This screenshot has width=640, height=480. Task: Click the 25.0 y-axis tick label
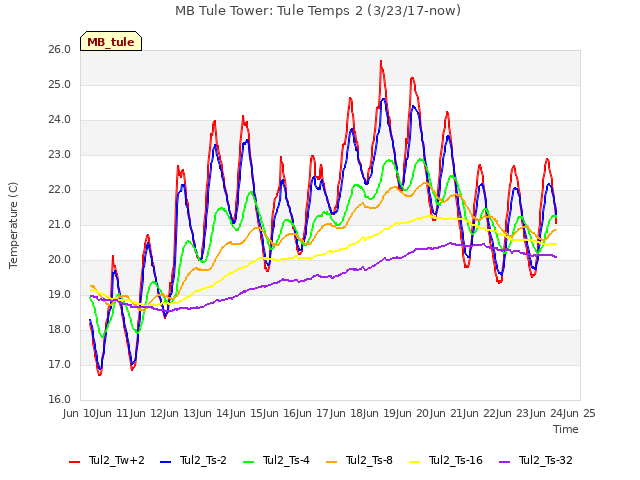pos(60,84)
